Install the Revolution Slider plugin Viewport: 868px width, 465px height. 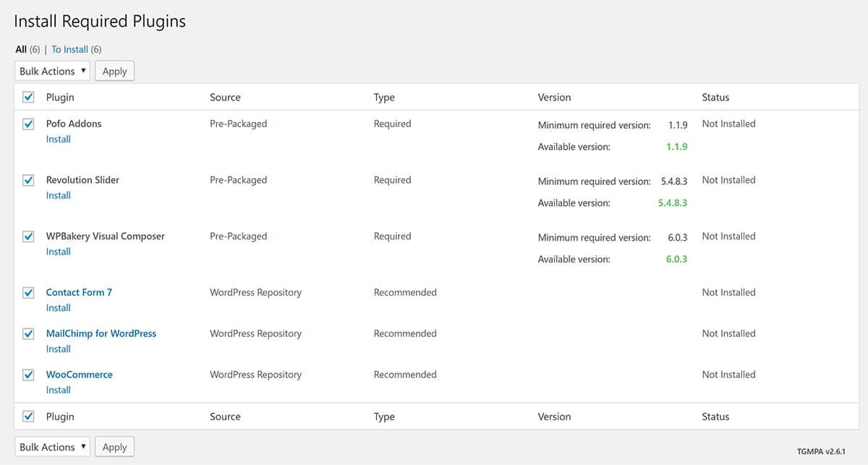click(x=58, y=195)
